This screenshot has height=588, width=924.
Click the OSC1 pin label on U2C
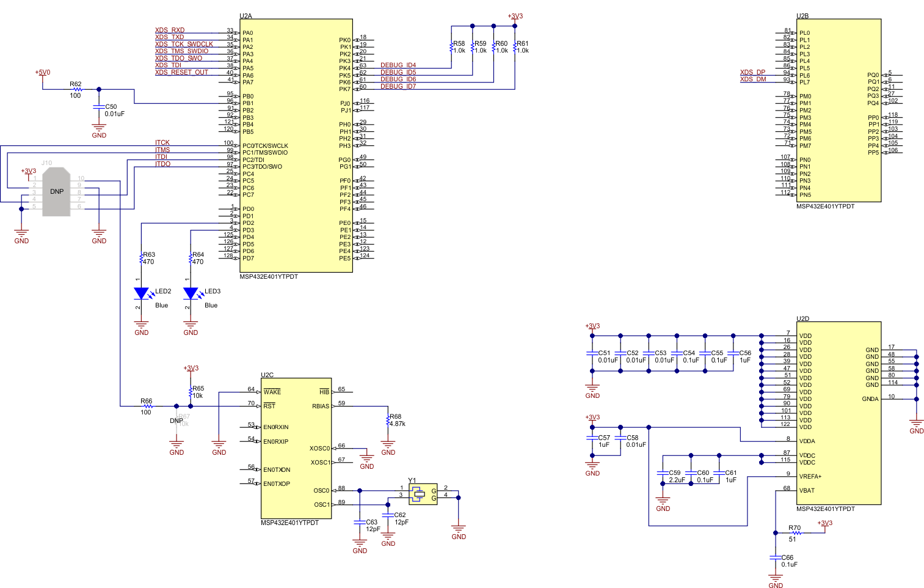point(322,505)
